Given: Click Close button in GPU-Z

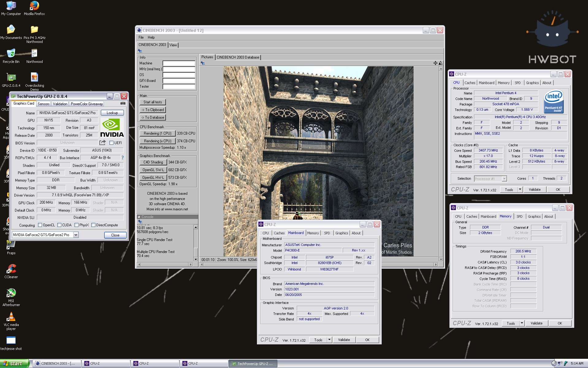Looking at the screenshot, I should [x=115, y=235].
